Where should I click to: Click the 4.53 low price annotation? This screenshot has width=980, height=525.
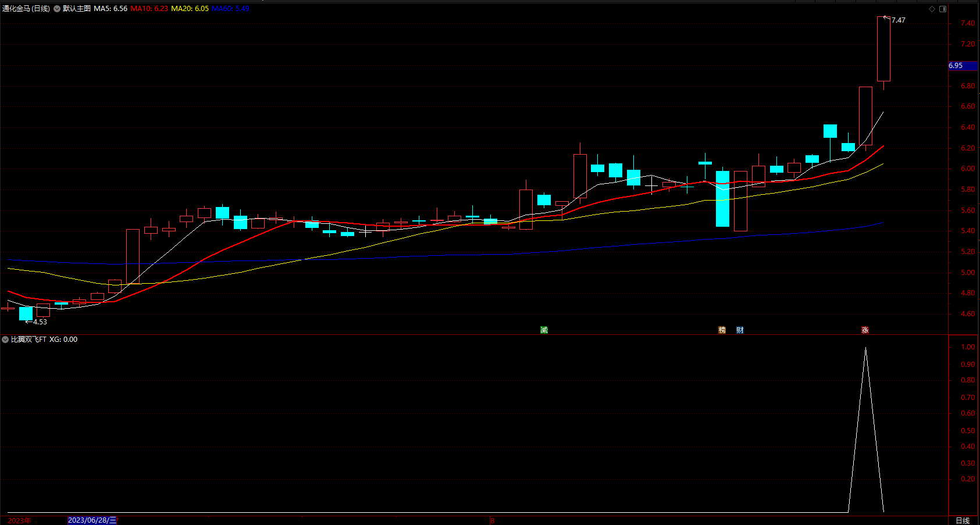[40, 322]
